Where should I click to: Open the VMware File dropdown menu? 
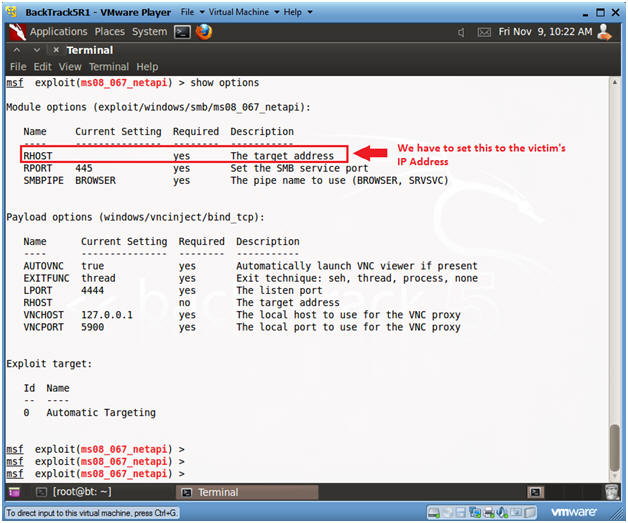click(193, 12)
